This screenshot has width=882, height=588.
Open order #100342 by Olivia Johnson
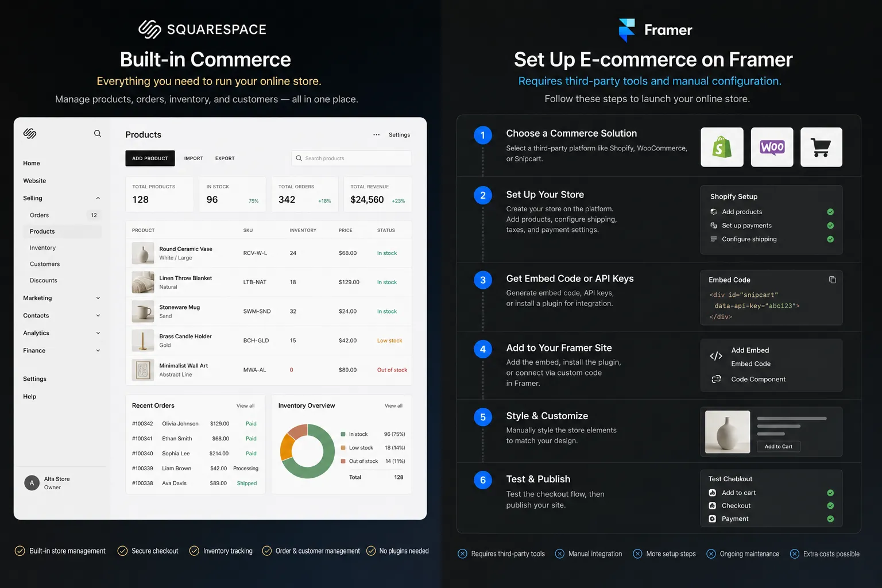tap(195, 424)
